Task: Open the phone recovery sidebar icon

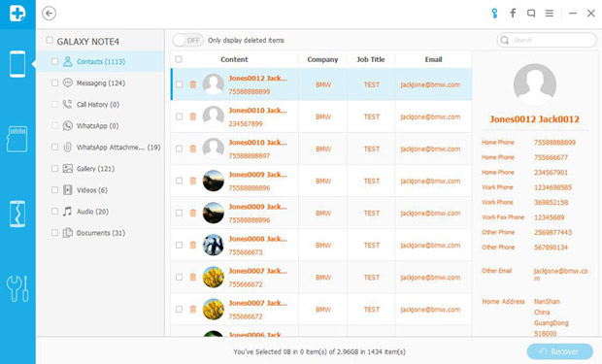Action: click(17, 64)
